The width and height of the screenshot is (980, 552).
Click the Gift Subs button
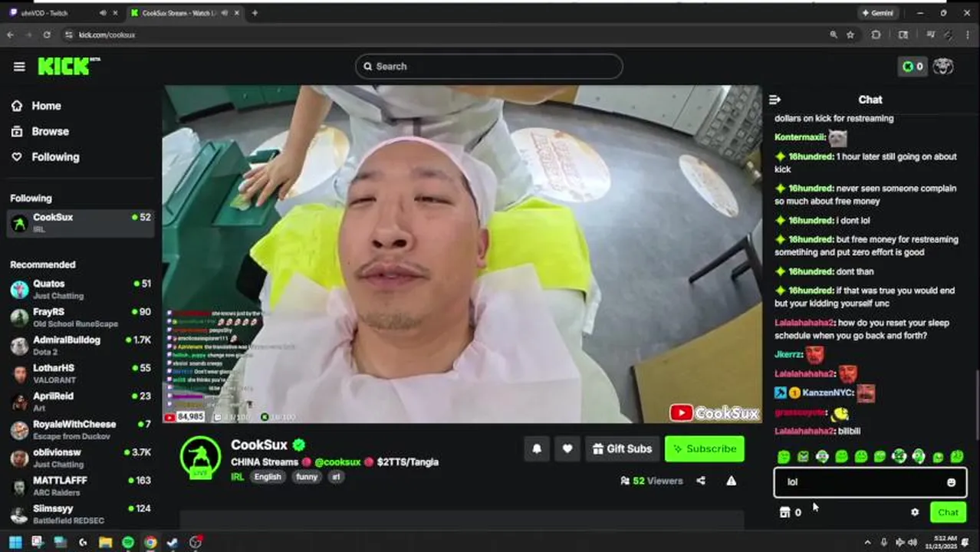622,449
